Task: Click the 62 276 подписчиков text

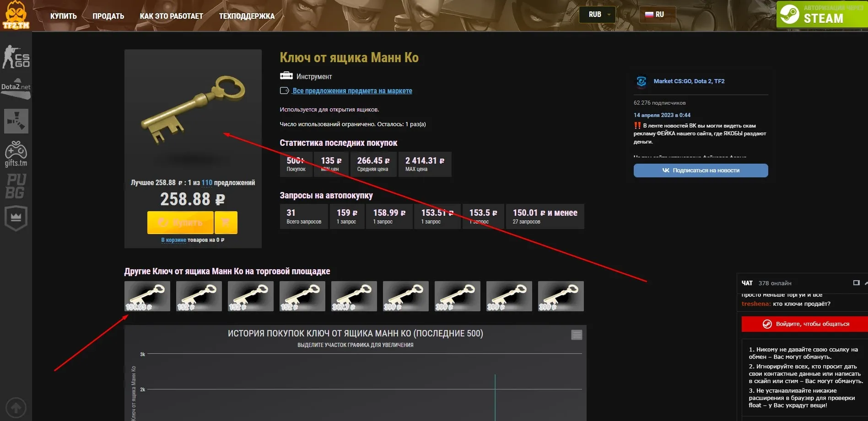Action: pyautogui.click(x=659, y=103)
